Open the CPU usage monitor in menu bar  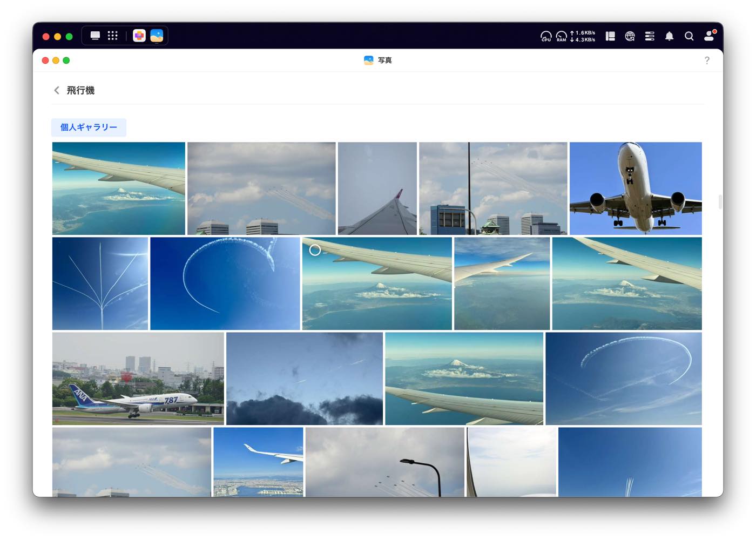(545, 36)
